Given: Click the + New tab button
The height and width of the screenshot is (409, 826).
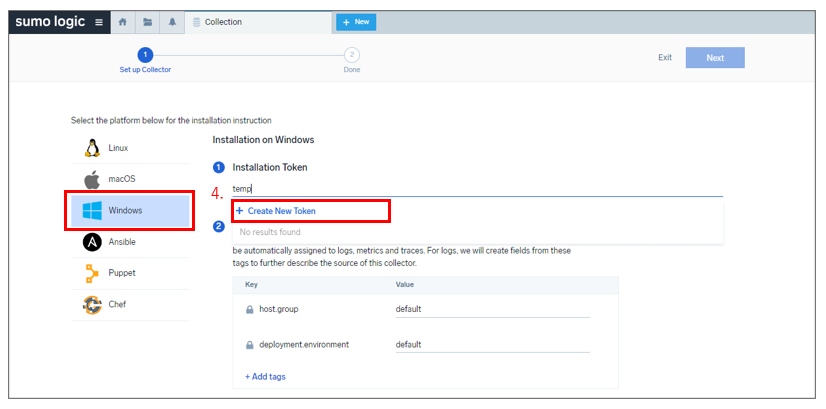Looking at the screenshot, I should pos(356,22).
